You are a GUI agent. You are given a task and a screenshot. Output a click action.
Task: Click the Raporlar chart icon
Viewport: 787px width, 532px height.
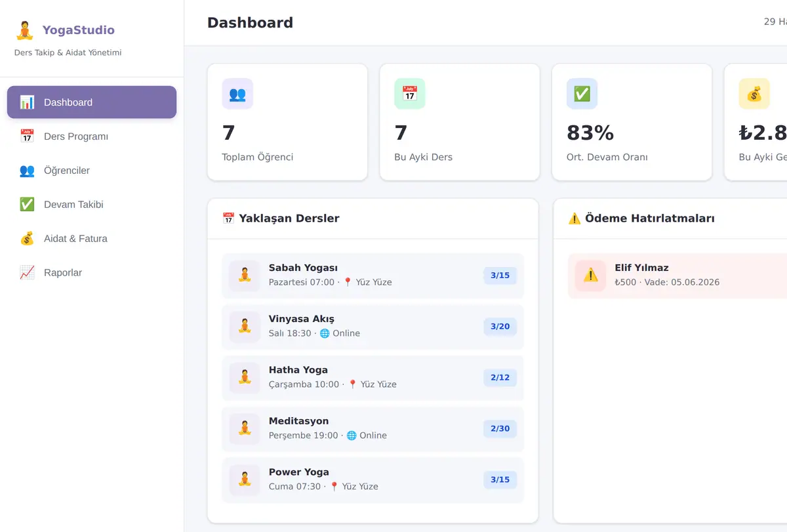[x=27, y=273]
